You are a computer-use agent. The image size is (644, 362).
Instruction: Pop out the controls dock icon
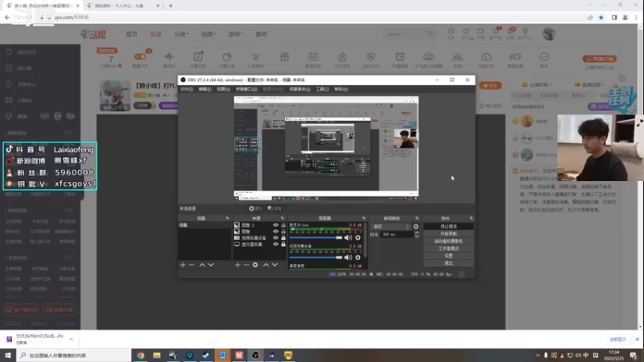[x=471, y=218]
